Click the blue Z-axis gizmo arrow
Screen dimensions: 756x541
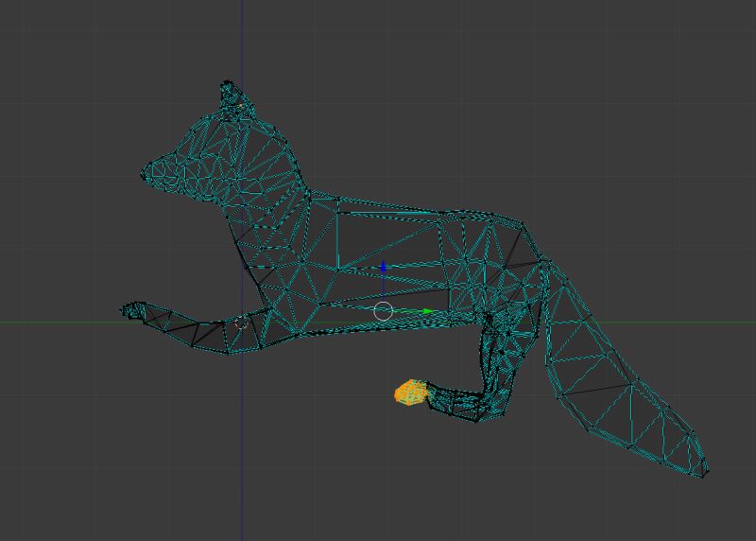(x=384, y=267)
